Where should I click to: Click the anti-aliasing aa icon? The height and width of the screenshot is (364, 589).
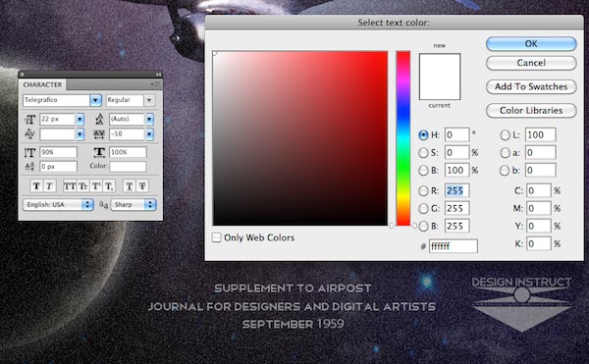point(103,204)
